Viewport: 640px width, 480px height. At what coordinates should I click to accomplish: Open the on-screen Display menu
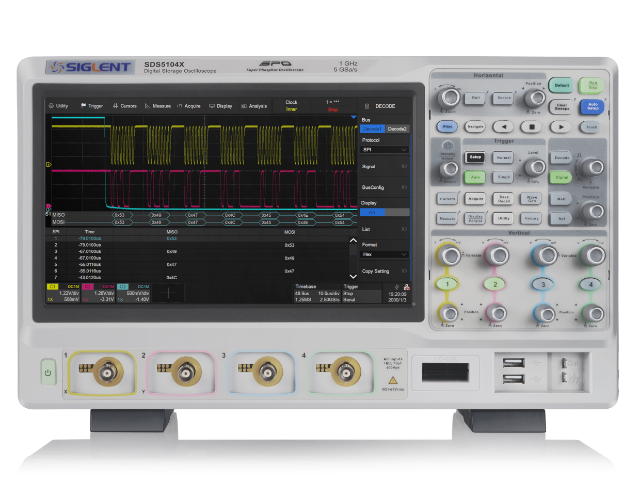pos(220,106)
